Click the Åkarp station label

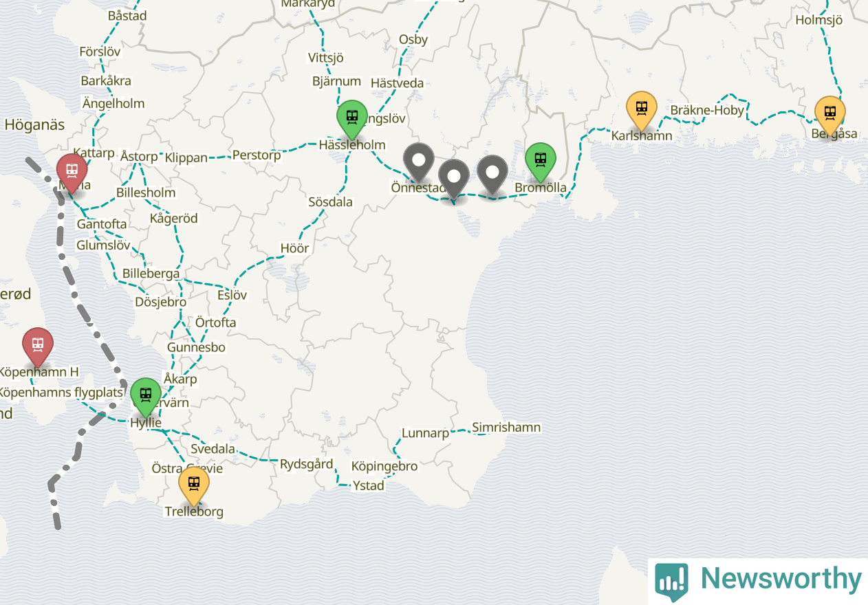coord(180,379)
